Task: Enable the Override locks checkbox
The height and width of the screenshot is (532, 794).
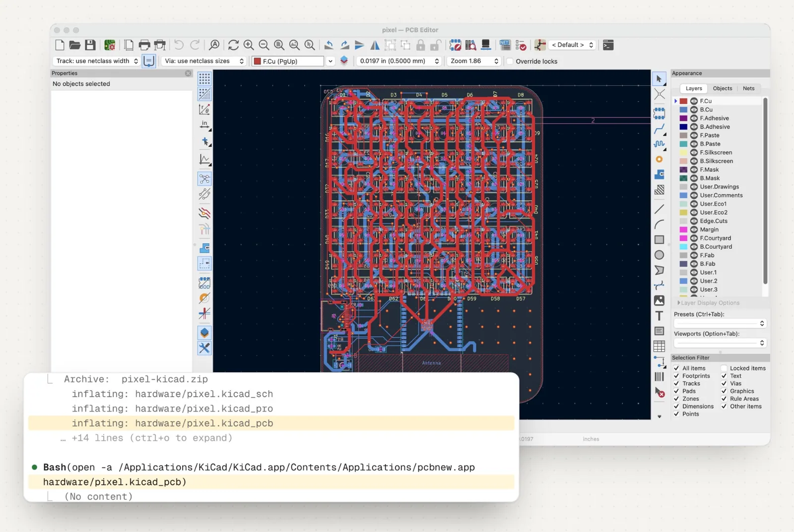Action: (510, 61)
